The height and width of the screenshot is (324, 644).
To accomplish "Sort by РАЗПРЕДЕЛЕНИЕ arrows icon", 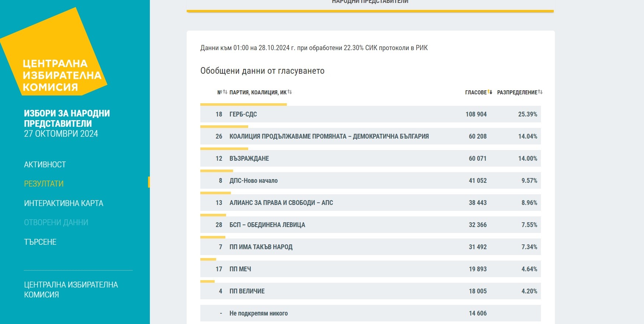I will 540,92.
